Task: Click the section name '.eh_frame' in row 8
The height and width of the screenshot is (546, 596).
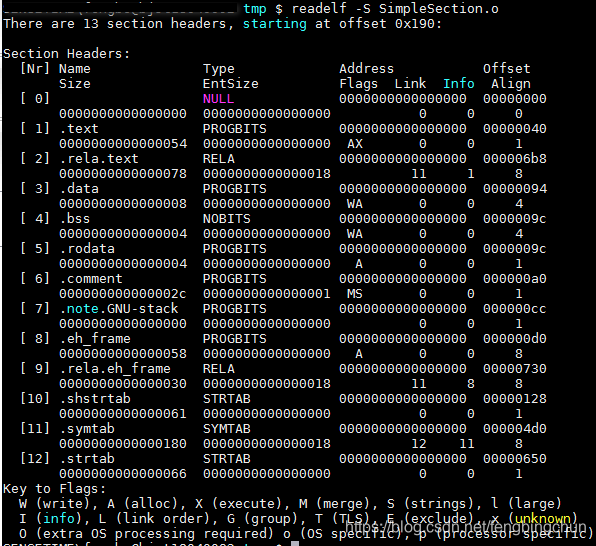Action: pos(95,338)
